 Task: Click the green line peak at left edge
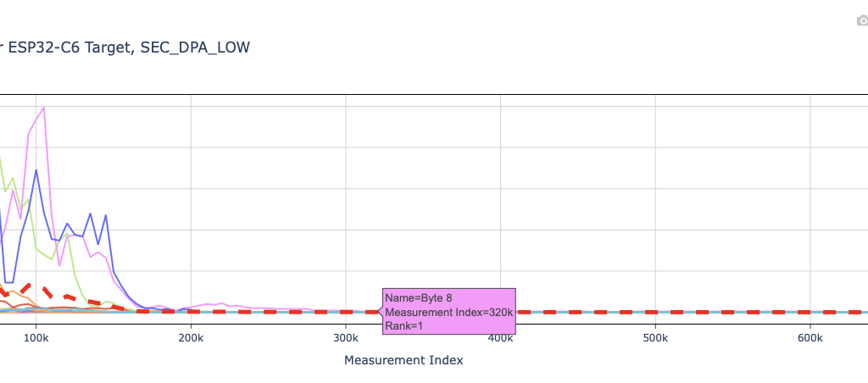point(2,158)
